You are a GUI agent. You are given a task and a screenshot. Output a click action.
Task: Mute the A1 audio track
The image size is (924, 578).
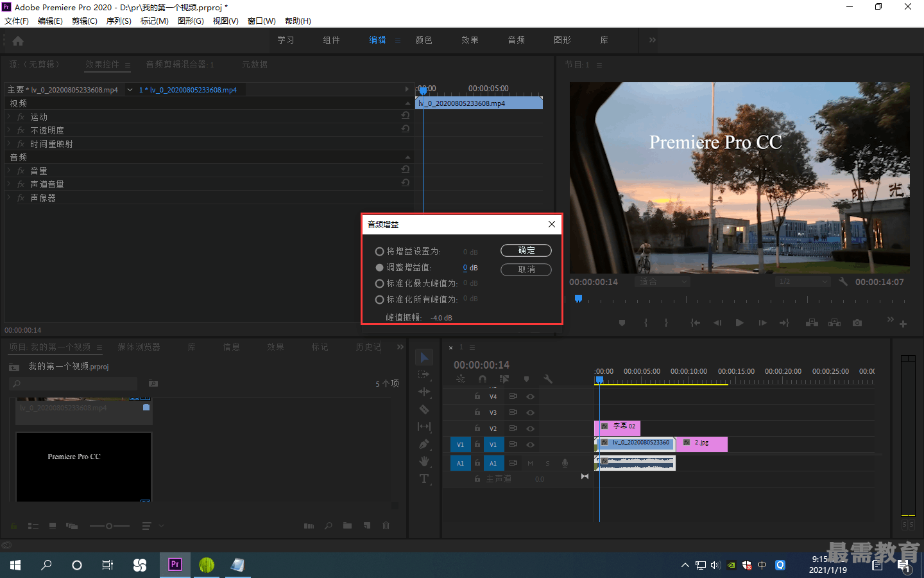coord(530,463)
